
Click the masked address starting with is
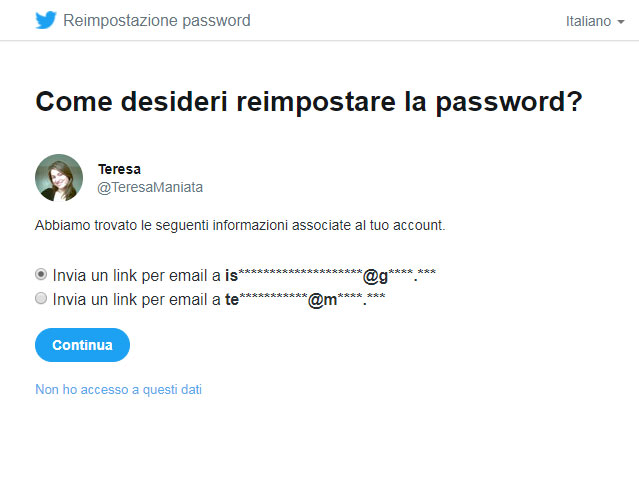coord(331,276)
